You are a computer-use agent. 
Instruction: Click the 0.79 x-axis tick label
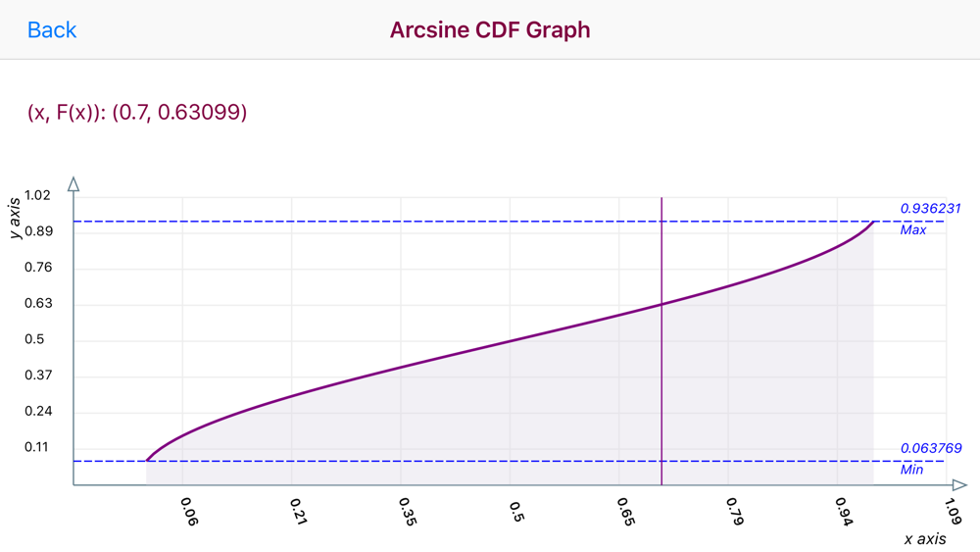pos(735,512)
